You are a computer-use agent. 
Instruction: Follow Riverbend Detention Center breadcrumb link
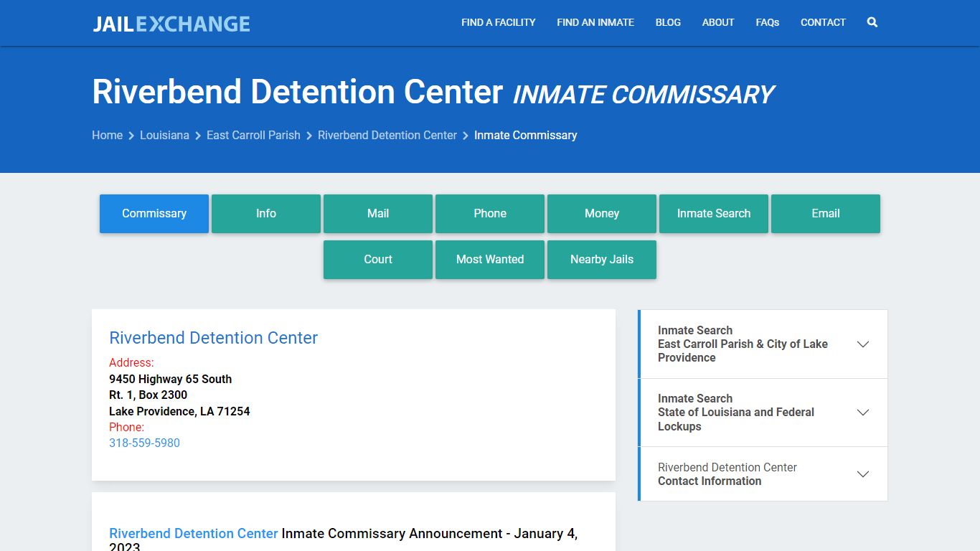tap(387, 135)
